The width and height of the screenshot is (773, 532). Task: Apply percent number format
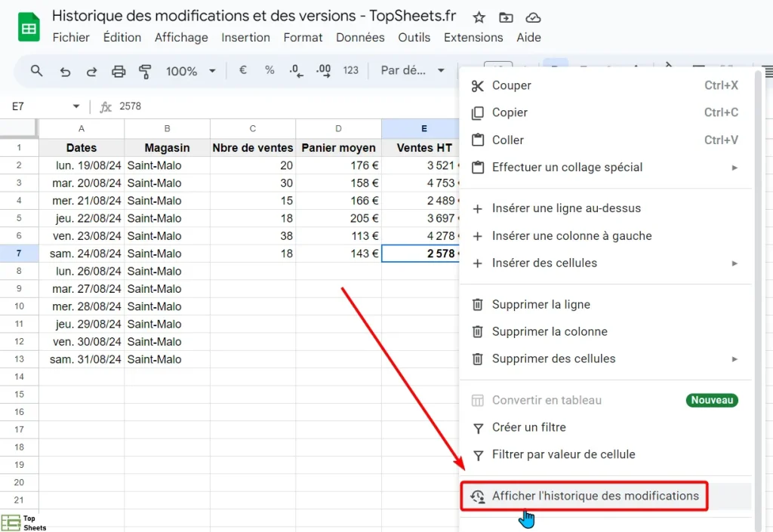tap(269, 70)
